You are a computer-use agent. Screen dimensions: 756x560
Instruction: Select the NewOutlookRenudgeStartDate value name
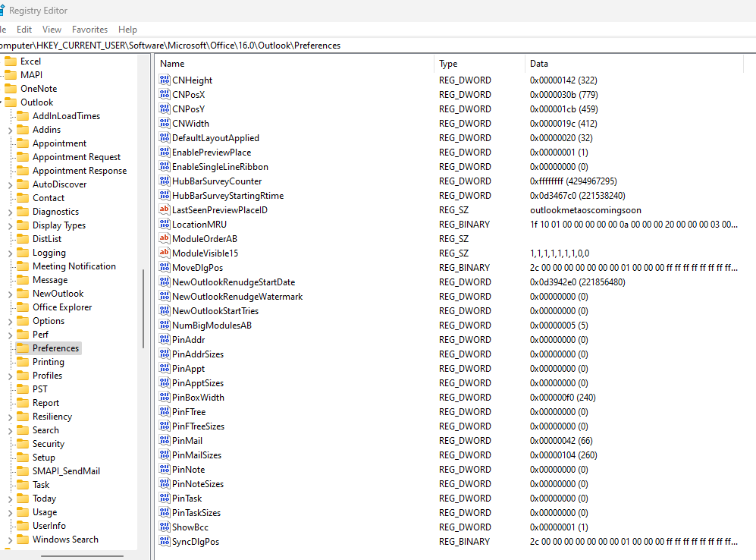[x=234, y=282]
